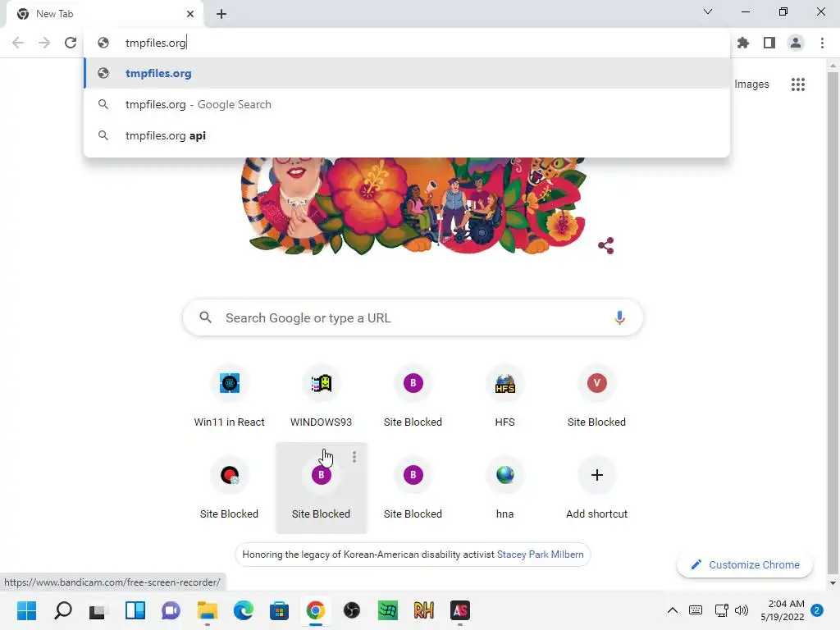
Task: Show hidden system tray icons
Action: (x=673, y=610)
